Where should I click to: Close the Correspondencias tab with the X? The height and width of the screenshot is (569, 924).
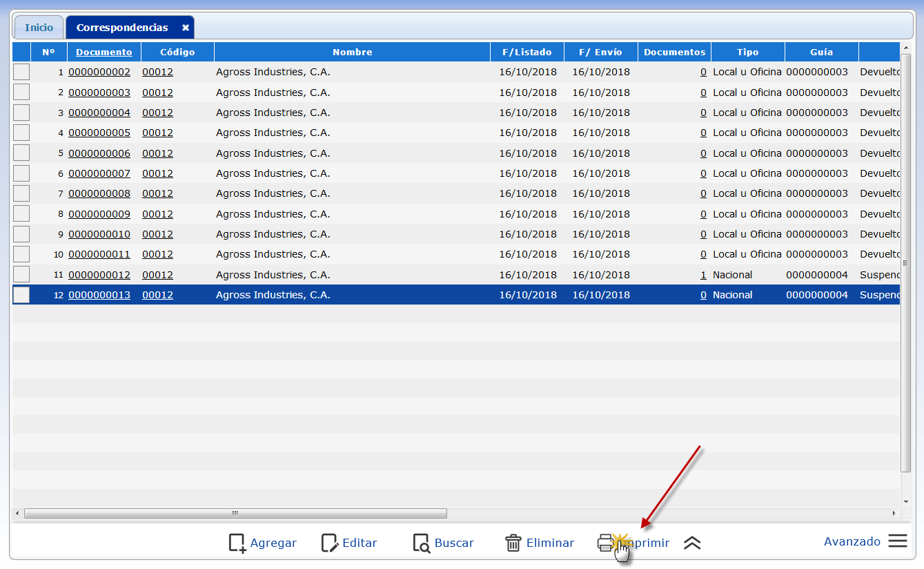click(x=186, y=28)
